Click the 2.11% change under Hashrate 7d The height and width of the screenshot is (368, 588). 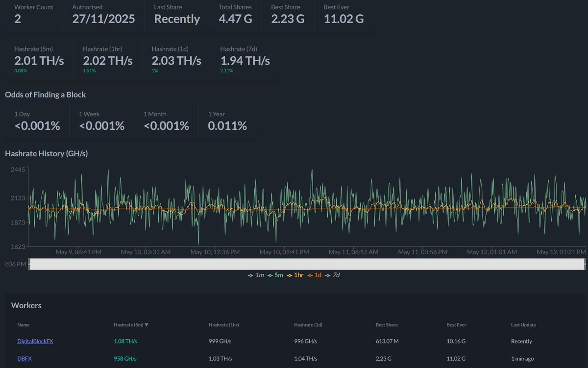(226, 71)
